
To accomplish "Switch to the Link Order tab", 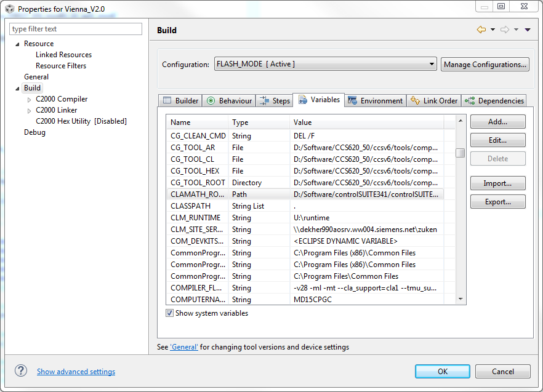I will point(434,100).
